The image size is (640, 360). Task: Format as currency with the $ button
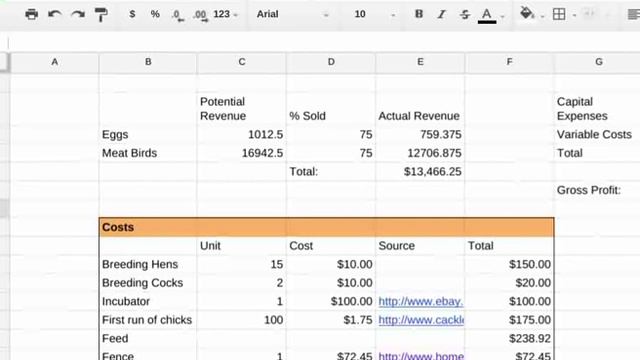132,14
